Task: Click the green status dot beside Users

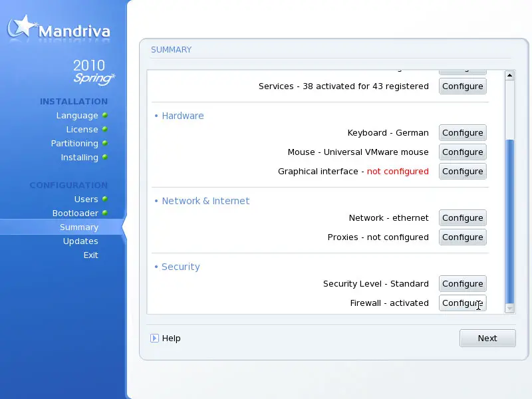Action: coord(105,199)
